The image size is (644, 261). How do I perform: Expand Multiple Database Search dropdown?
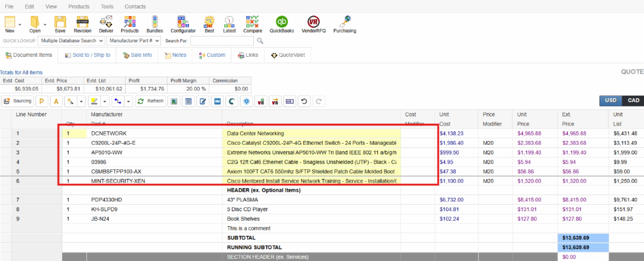click(71, 41)
